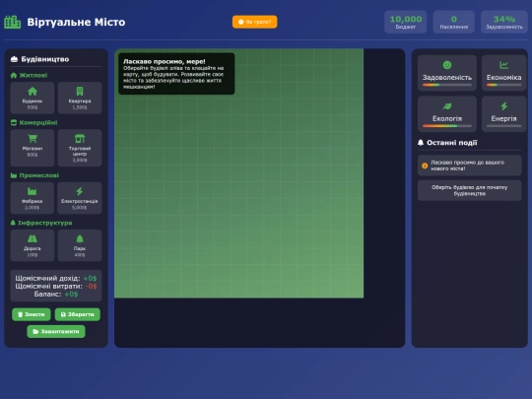Select the Дорога road card
532x399 pixels.
33,245
